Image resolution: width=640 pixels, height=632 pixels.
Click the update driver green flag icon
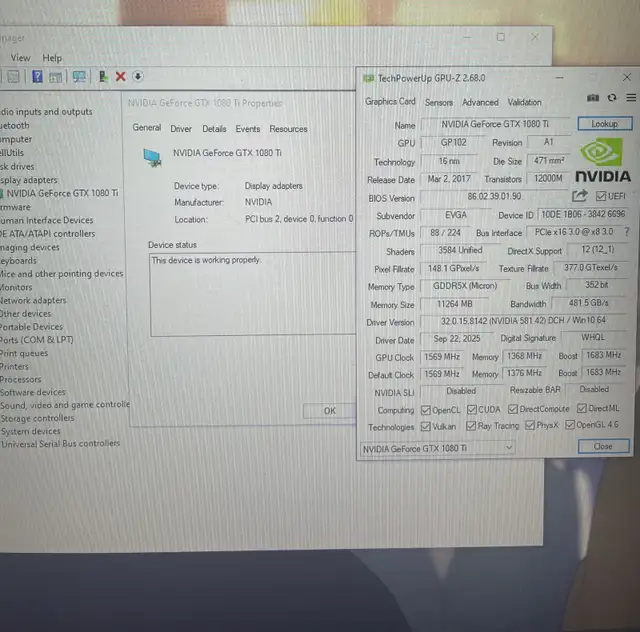click(103, 76)
